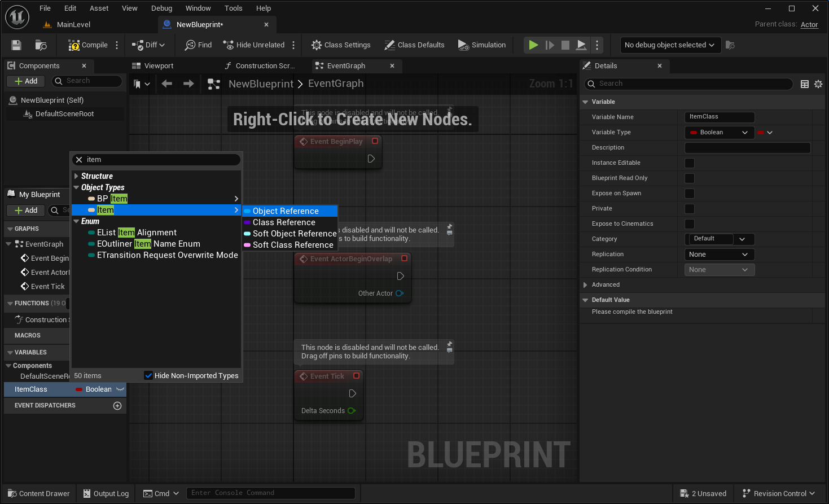Play the level in editor
This screenshot has width=829, height=504.
coord(533,45)
